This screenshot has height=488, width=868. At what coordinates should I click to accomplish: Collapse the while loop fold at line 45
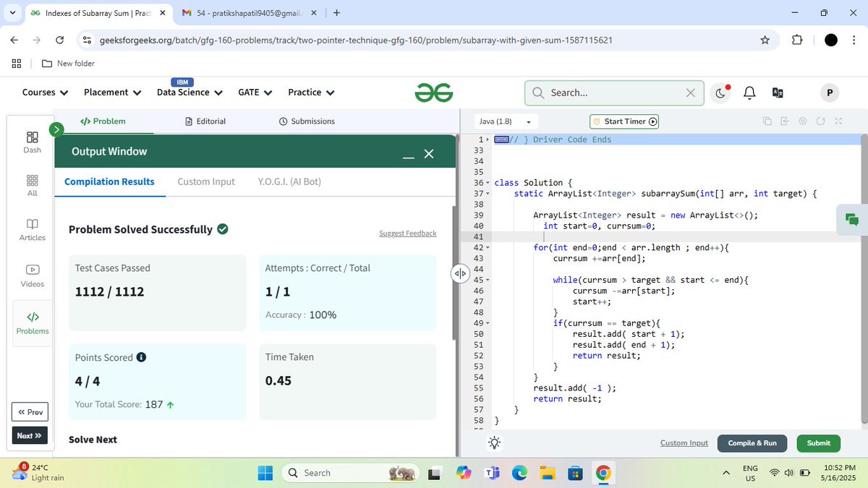[x=487, y=281]
